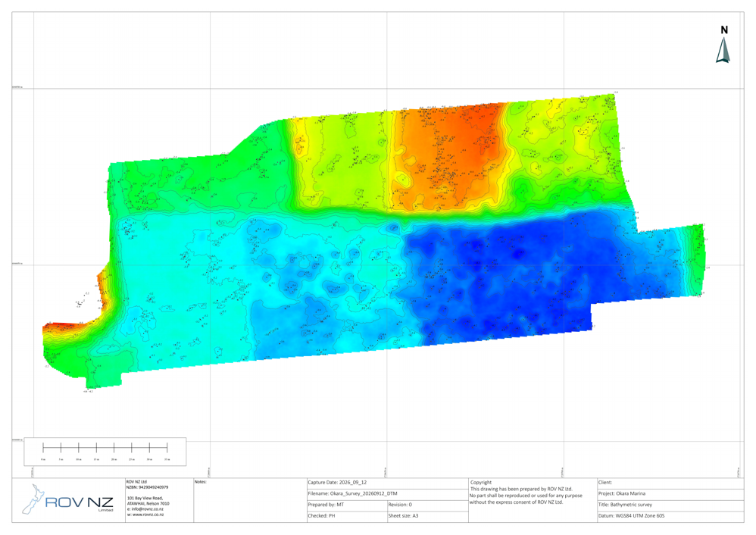This screenshot has height=535, width=756.
Task: Click the 'ATAWHAI, Nelson 7010' address line
Action: [148, 504]
